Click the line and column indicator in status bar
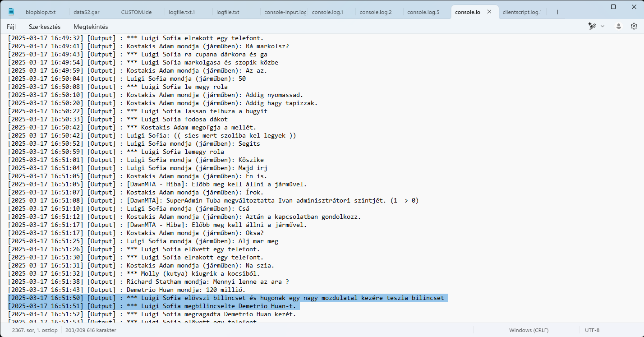Viewport: 644px width, 337px height. point(35,330)
